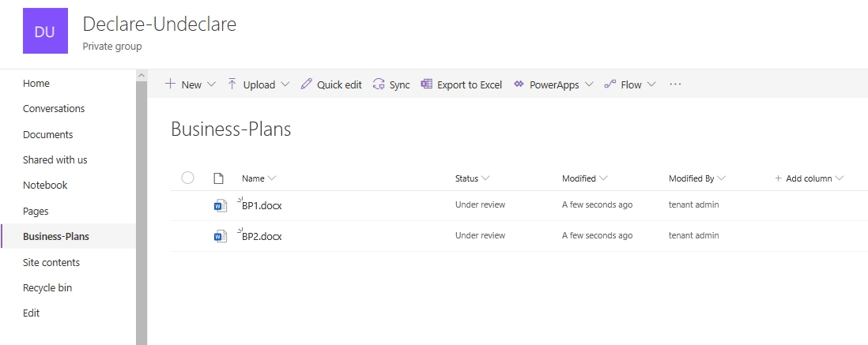Click the Under review status of BP2.docx

coord(480,235)
